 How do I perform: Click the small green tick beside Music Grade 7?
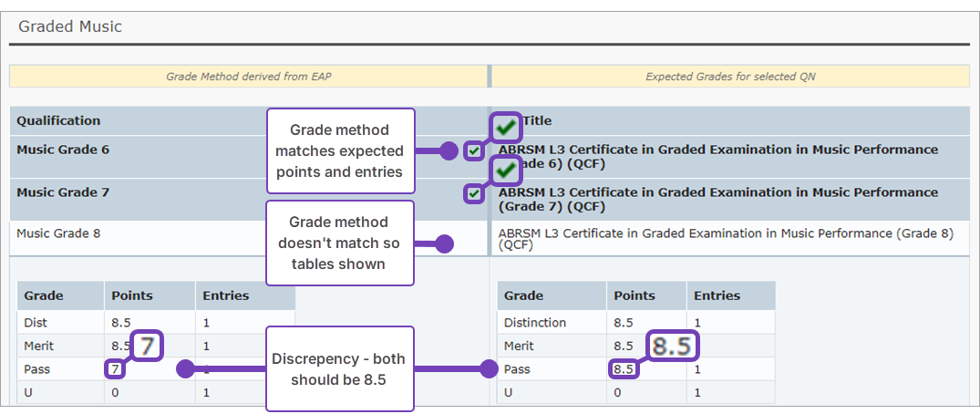click(473, 193)
